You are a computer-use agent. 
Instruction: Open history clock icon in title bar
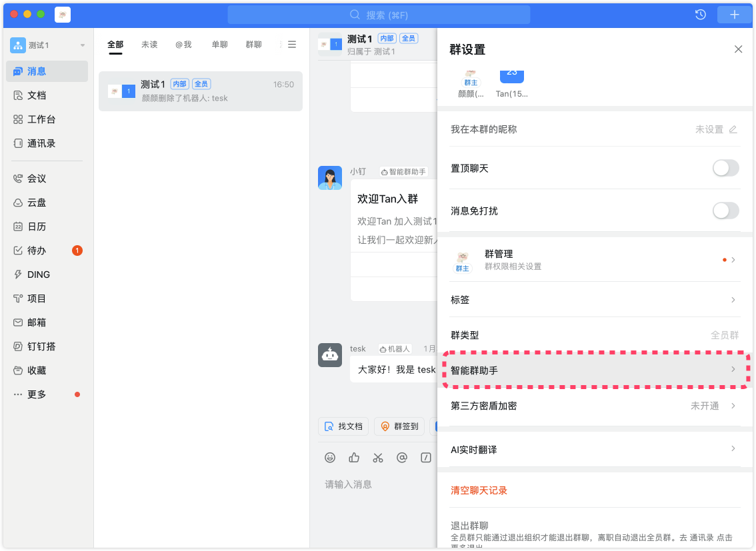[x=701, y=15]
